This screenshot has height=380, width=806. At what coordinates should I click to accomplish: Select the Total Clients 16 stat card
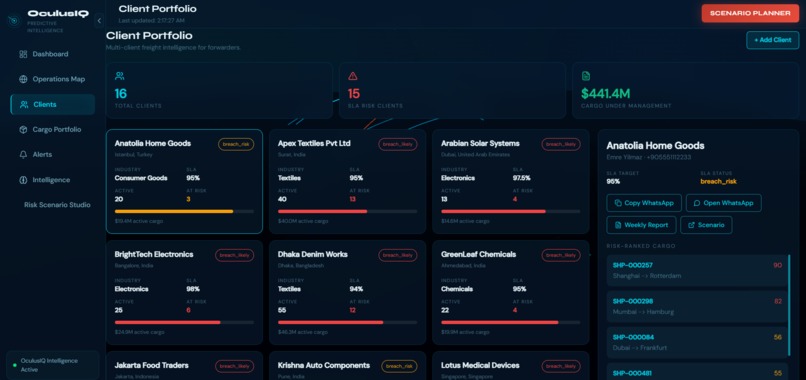219,91
